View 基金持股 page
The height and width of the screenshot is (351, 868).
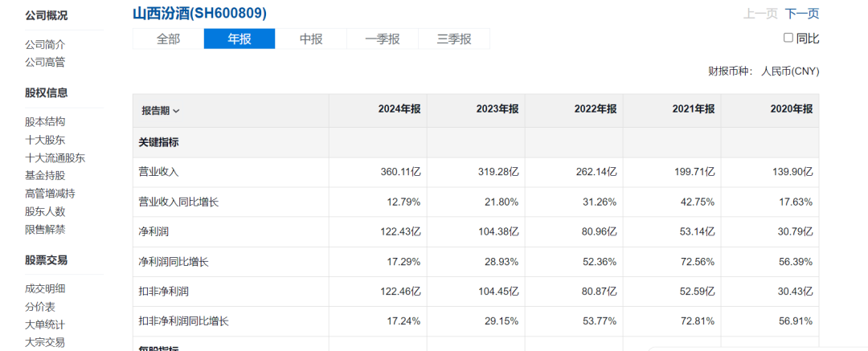point(45,176)
